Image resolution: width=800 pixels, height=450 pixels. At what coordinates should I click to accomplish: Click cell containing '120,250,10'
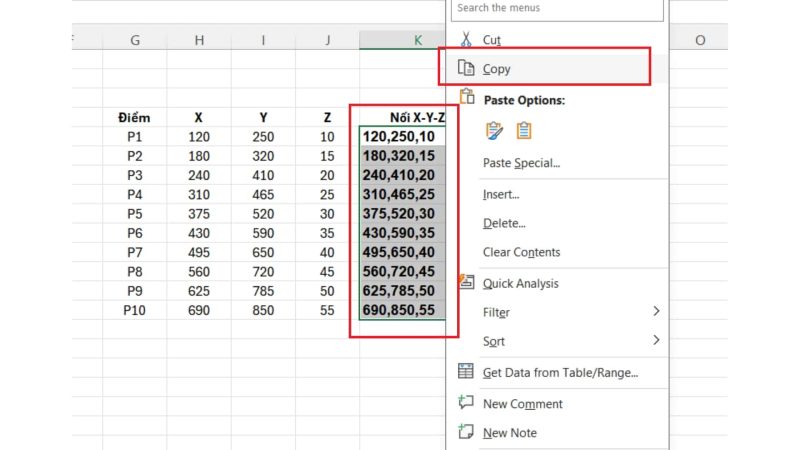point(403,137)
